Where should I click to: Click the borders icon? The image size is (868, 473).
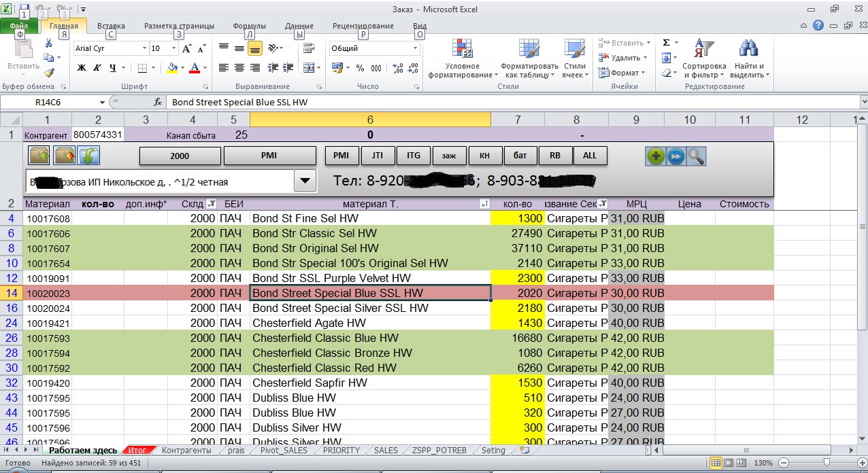[x=142, y=68]
